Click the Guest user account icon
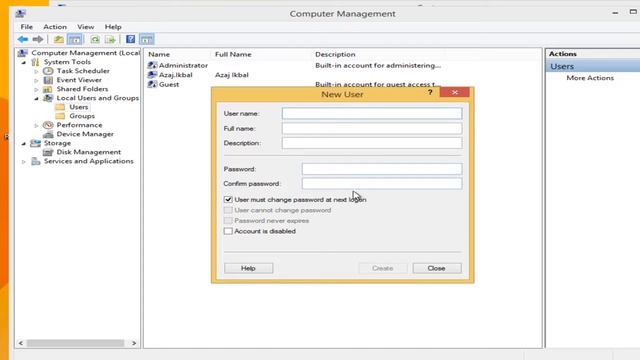The image size is (640, 360). click(x=152, y=84)
